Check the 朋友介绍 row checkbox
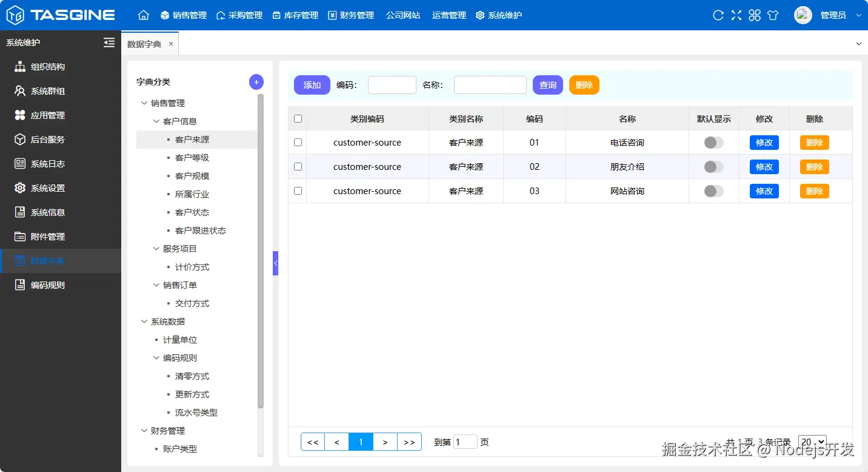Screen dimensions: 868x472 click(x=298, y=166)
